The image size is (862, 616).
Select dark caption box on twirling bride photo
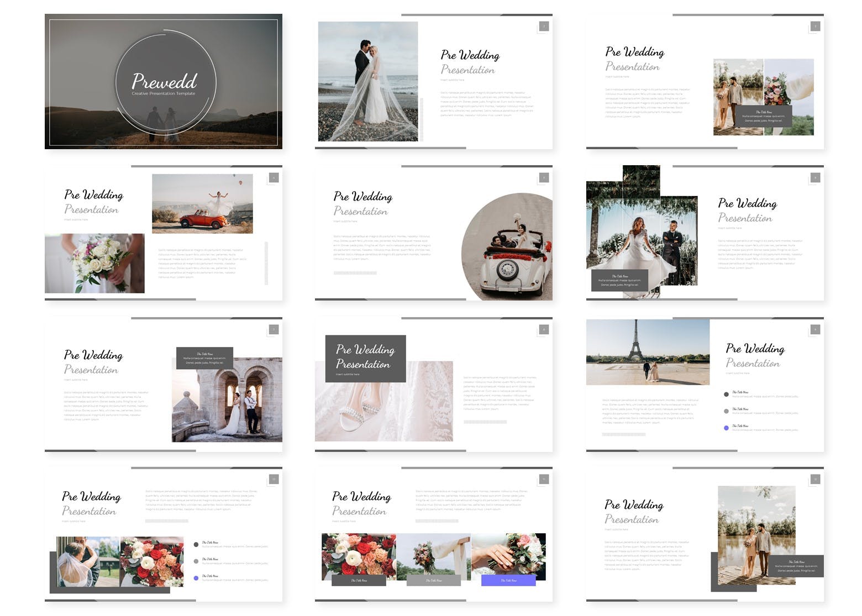pyautogui.click(x=619, y=280)
